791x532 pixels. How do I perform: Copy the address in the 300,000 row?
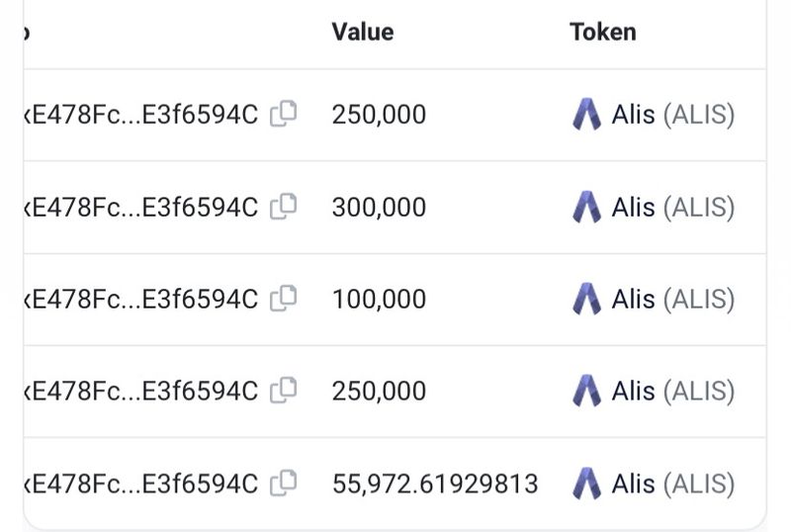(284, 207)
